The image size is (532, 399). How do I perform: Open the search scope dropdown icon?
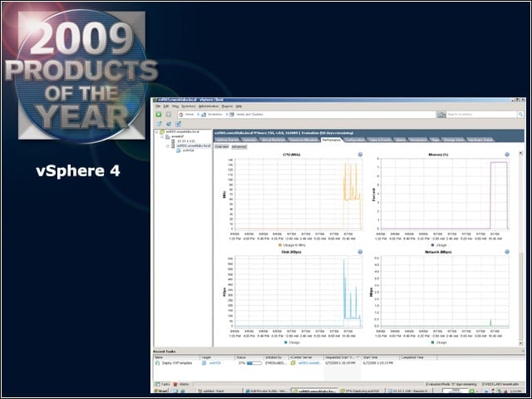pos(441,115)
